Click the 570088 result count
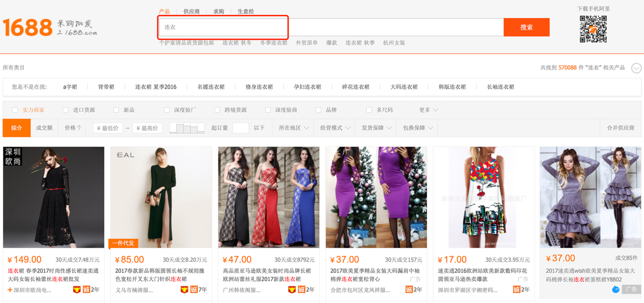644x303 pixels. point(567,68)
